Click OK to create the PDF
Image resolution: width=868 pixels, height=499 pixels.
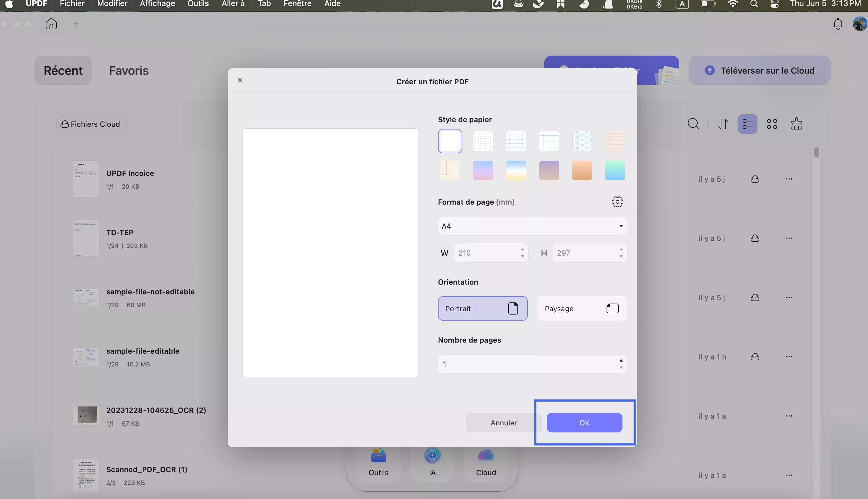[x=584, y=423]
